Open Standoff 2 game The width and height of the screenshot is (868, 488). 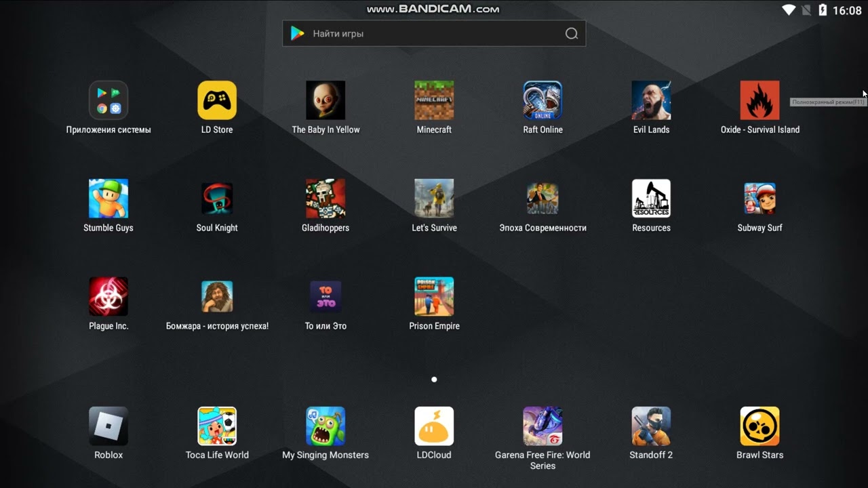coord(651,426)
